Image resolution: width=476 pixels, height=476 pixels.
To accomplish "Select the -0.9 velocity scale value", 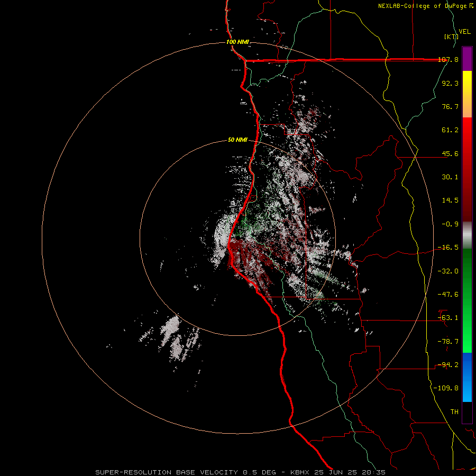I will tap(450, 224).
